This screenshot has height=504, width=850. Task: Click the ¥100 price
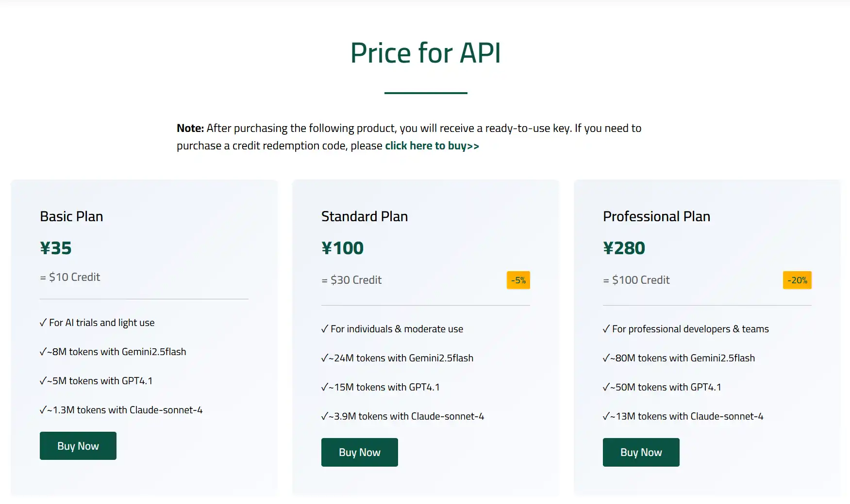click(342, 248)
